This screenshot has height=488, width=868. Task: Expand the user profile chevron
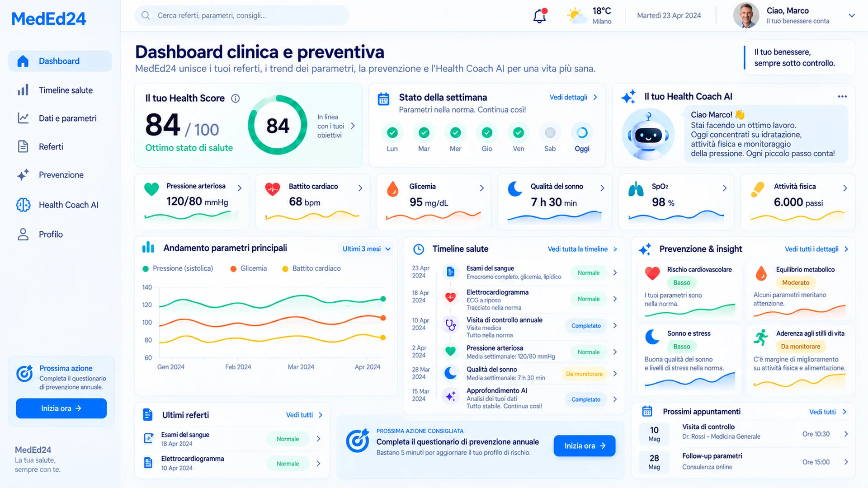(852, 16)
